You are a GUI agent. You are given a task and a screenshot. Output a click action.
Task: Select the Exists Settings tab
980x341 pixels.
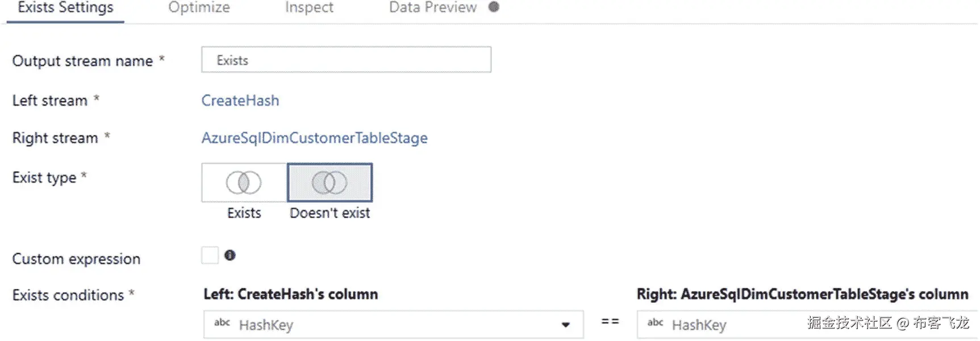tap(65, 7)
